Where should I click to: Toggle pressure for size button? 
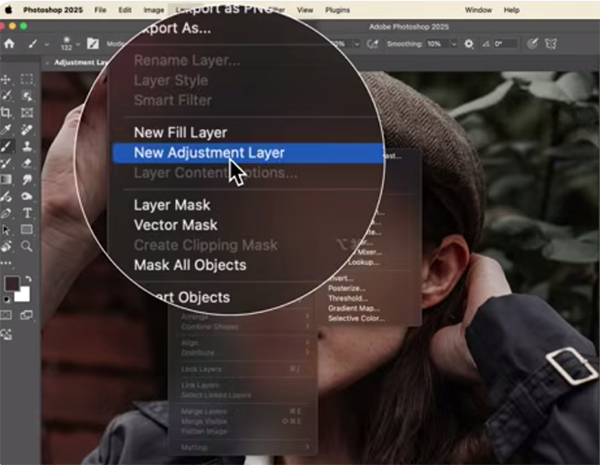532,44
